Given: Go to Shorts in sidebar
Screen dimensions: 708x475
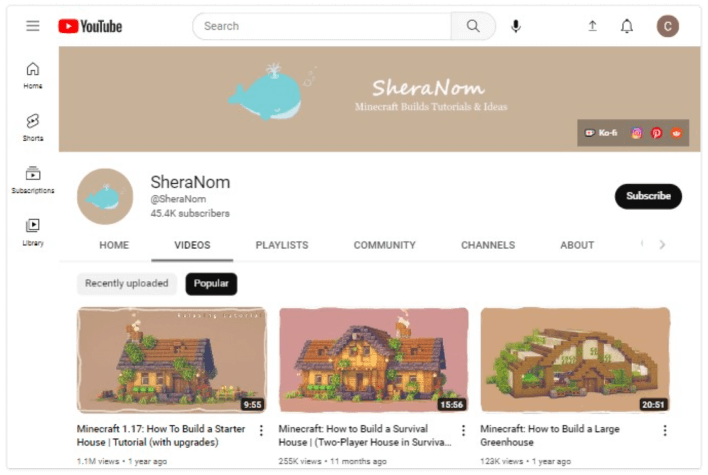Looking at the screenshot, I should click(x=33, y=127).
